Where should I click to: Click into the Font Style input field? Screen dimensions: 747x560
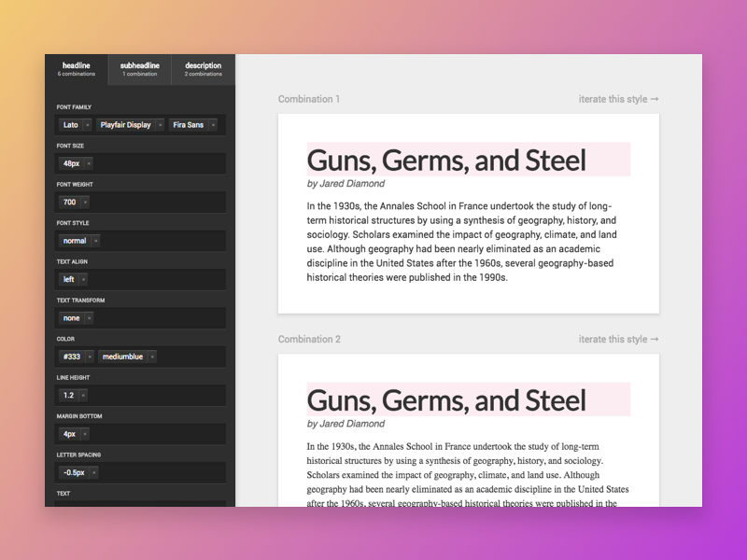pos(140,241)
